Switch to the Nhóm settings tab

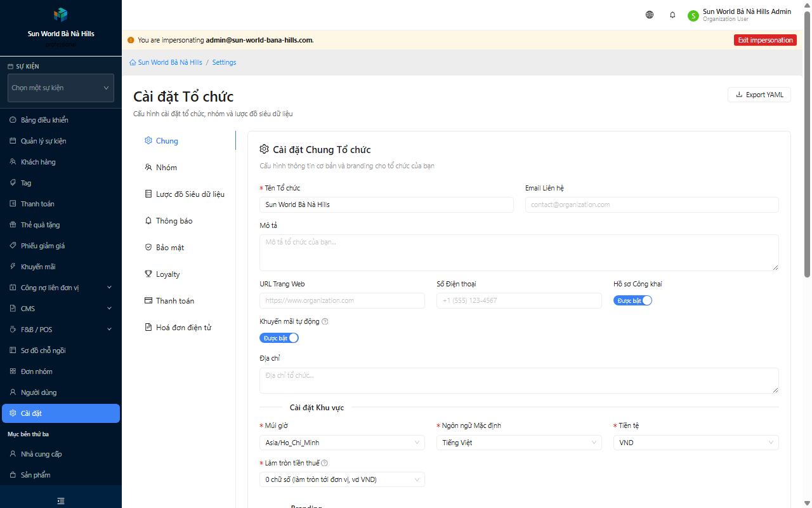[x=185, y=168]
